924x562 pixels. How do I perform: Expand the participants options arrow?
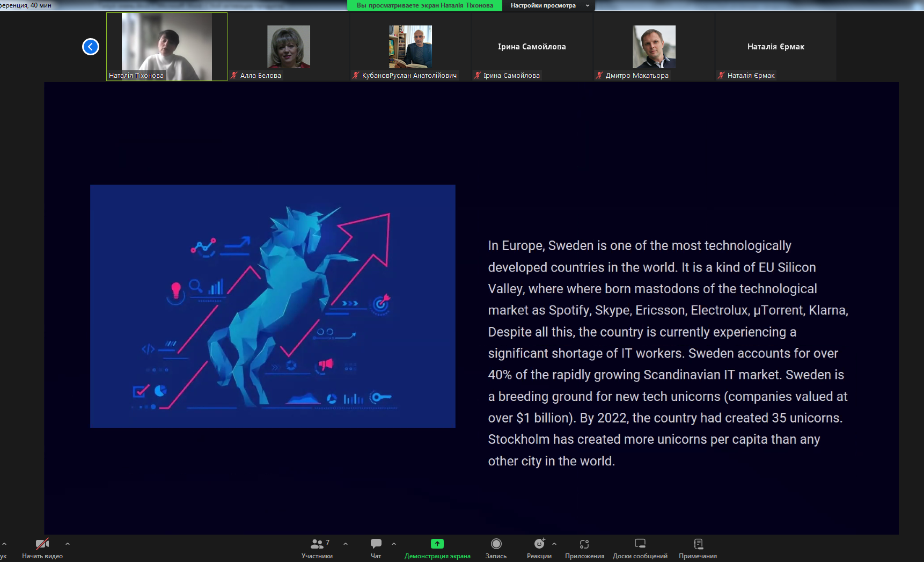click(x=346, y=544)
